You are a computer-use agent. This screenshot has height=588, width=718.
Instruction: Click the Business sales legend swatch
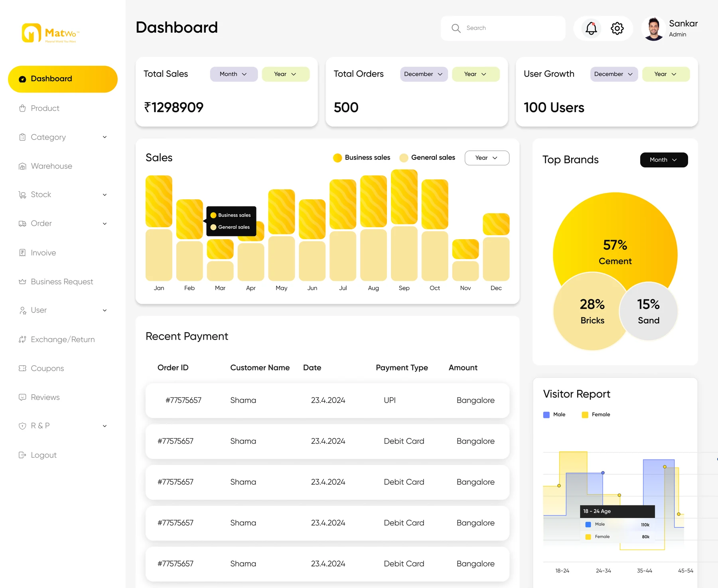[337, 158]
